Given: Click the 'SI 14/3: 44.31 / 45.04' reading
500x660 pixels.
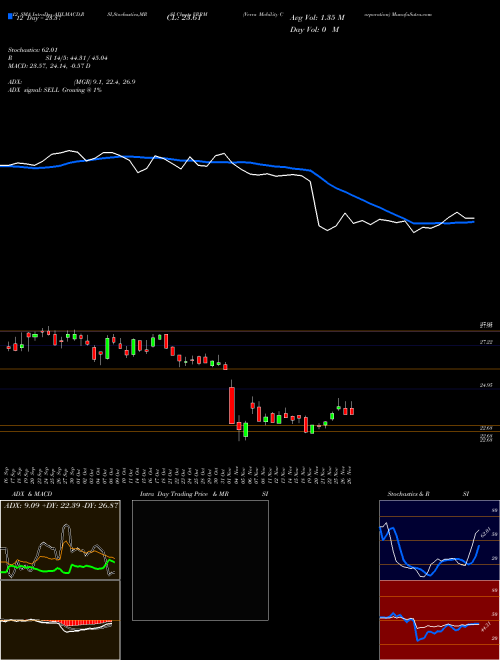Looking at the screenshot, I should tap(77, 58).
